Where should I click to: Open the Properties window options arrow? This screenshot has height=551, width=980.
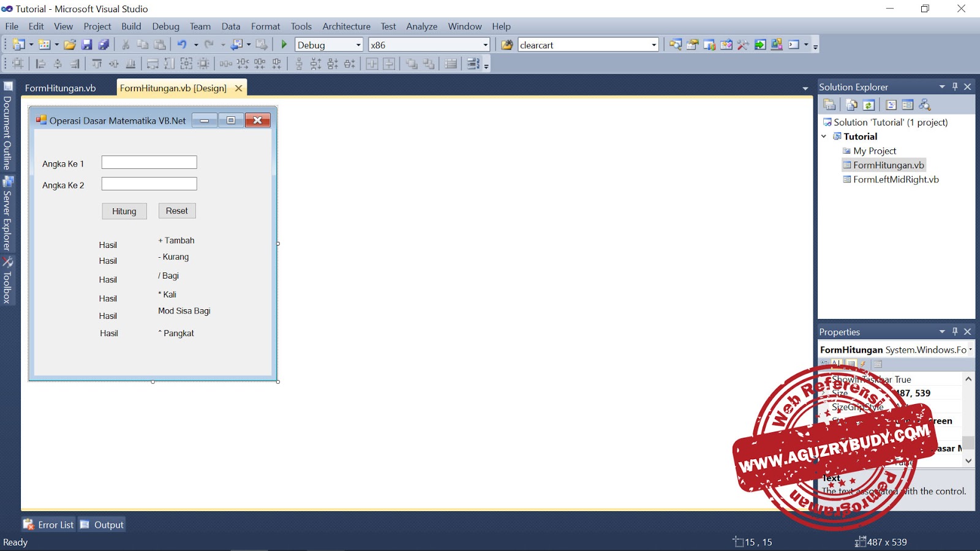coord(942,332)
